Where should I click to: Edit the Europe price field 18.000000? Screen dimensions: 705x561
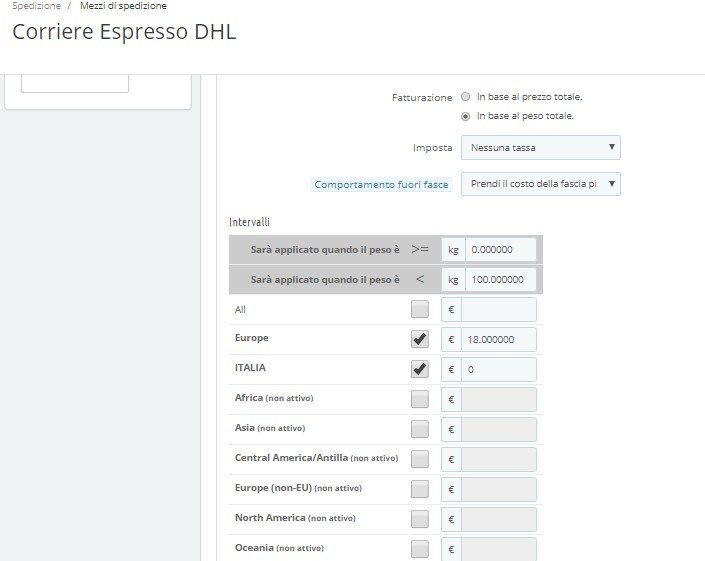pyautogui.click(x=499, y=339)
